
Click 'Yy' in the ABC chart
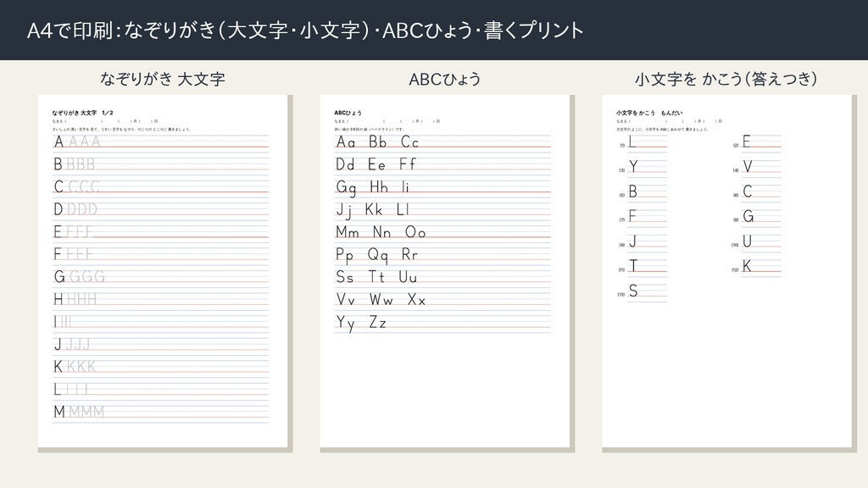tap(346, 324)
